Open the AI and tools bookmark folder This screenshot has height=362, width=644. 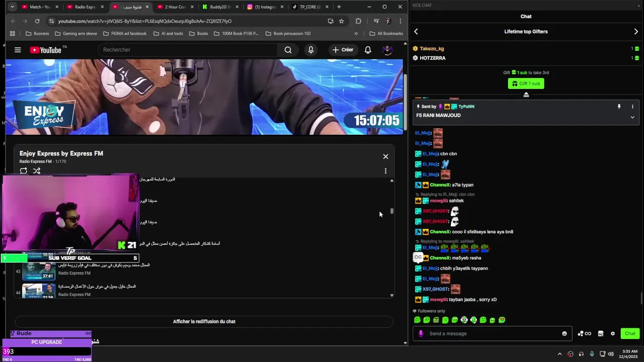click(x=168, y=34)
